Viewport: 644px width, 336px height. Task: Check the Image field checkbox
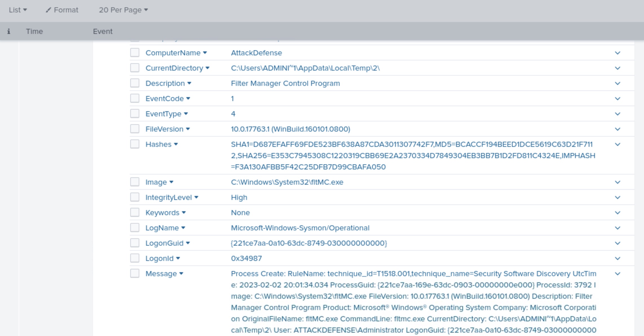[x=135, y=182]
